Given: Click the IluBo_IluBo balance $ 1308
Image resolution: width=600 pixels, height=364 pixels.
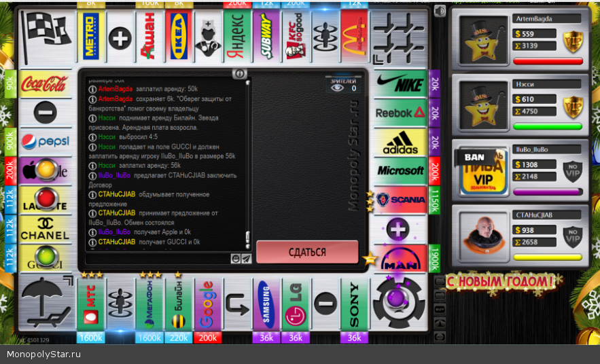Looking at the screenshot, I should (x=535, y=164).
